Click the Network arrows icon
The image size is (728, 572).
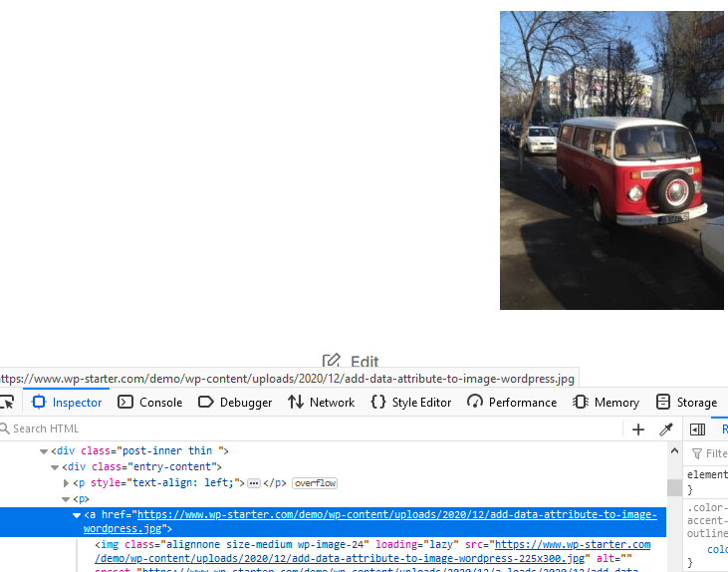point(296,402)
